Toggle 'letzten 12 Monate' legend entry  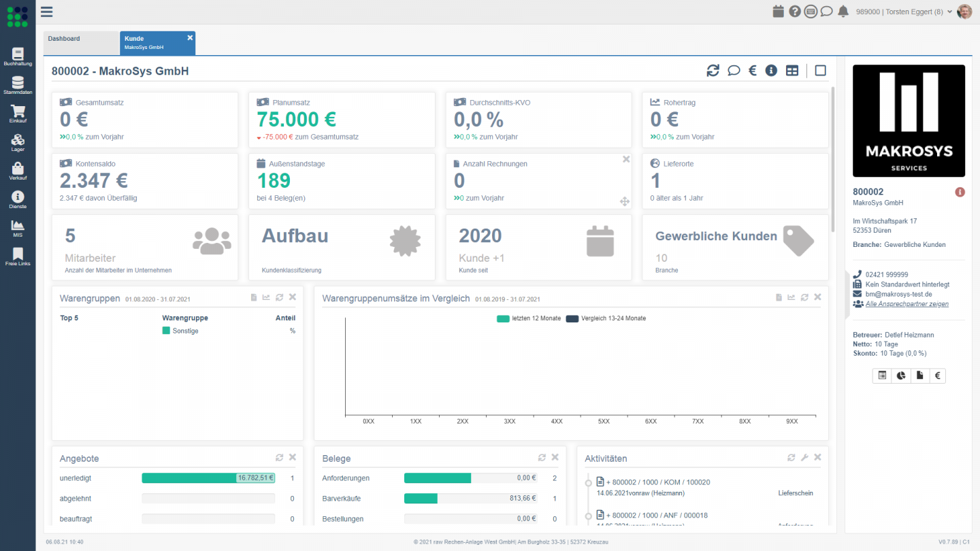527,318
